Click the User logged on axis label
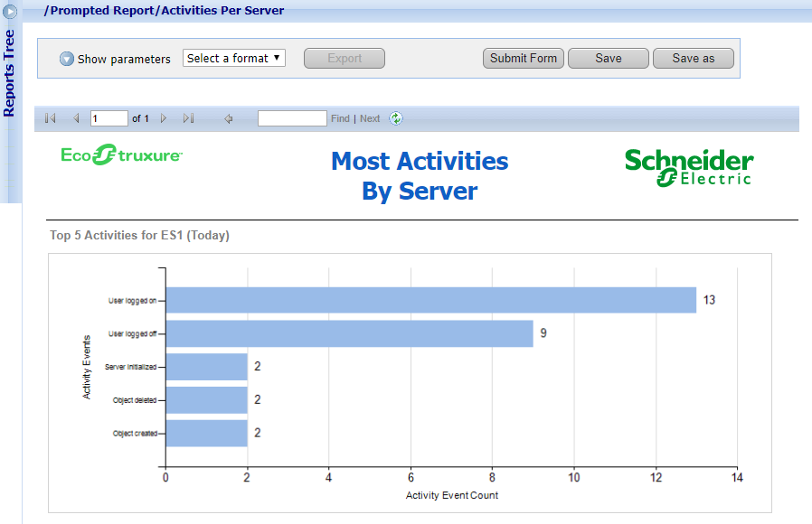This screenshot has height=524, width=812. coord(132,301)
